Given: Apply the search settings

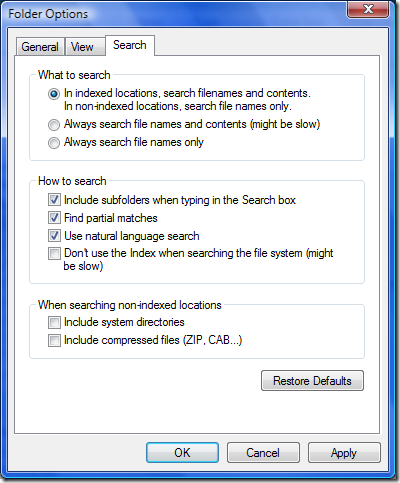Looking at the screenshot, I should (x=344, y=453).
